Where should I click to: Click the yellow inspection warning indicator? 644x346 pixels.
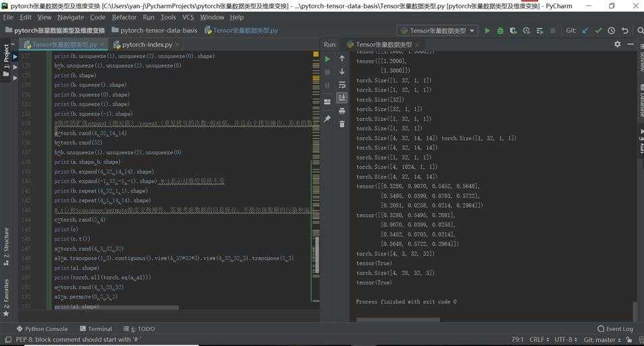[316, 54]
